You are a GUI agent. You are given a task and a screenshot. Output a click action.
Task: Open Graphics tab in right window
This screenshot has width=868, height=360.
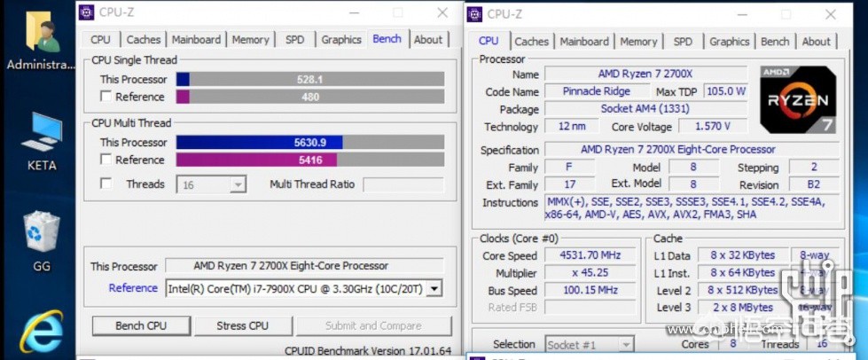tap(730, 42)
